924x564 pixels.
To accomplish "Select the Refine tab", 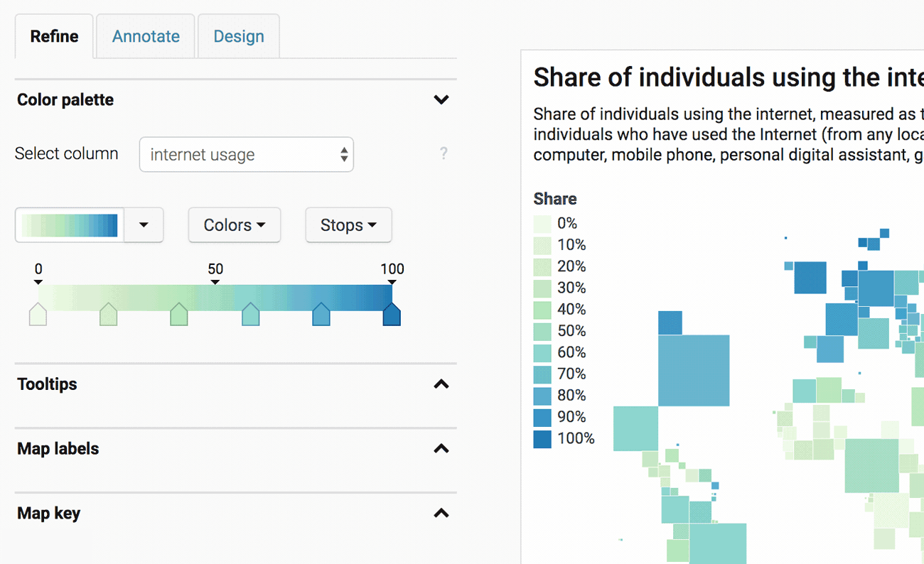I will pos(53,36).
